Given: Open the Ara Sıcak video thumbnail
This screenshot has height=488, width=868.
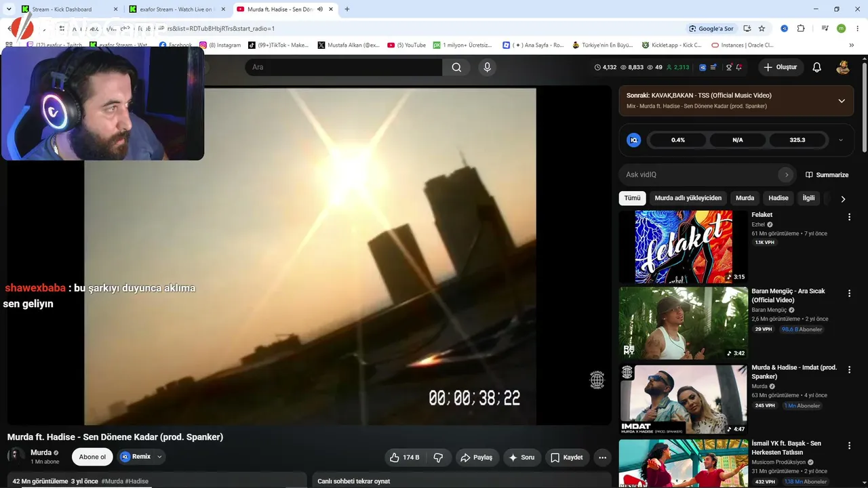Looking at the screenshot, I should coord(684,323).
